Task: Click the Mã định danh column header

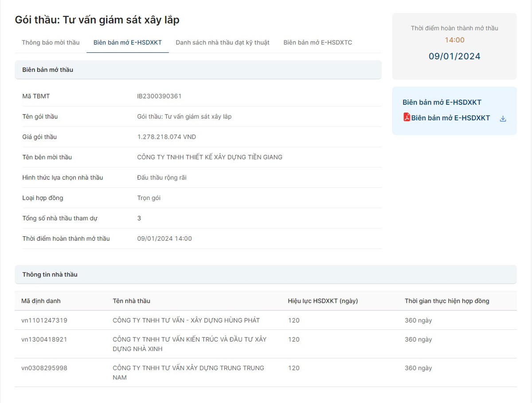Action: [41, 301]
